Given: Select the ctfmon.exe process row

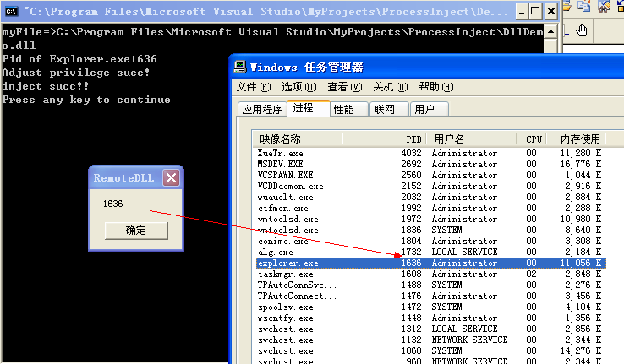Looking at the screenshot, I should pyautogui.click(x=430, y=209).
